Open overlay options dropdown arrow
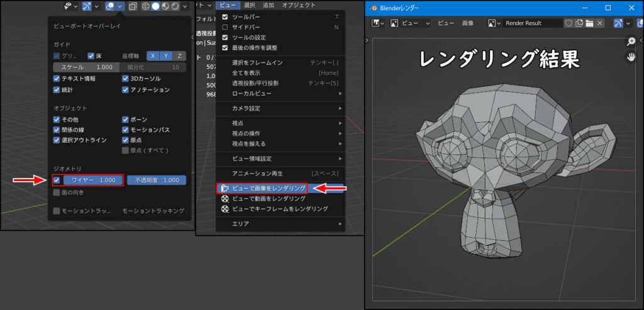This screenshot has width=644, height=310. [x=120, y=6]
